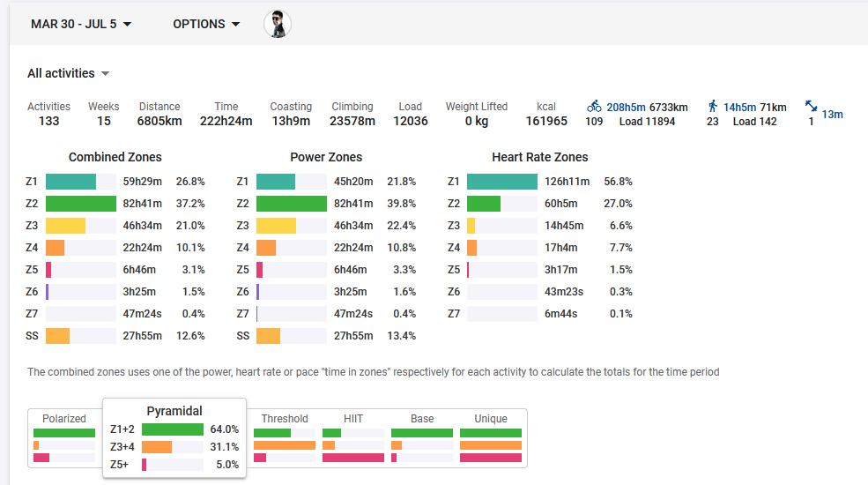Click the 208h5m cycling time link
This screenshot has height=485, width=868.
[x=624, y=108]
